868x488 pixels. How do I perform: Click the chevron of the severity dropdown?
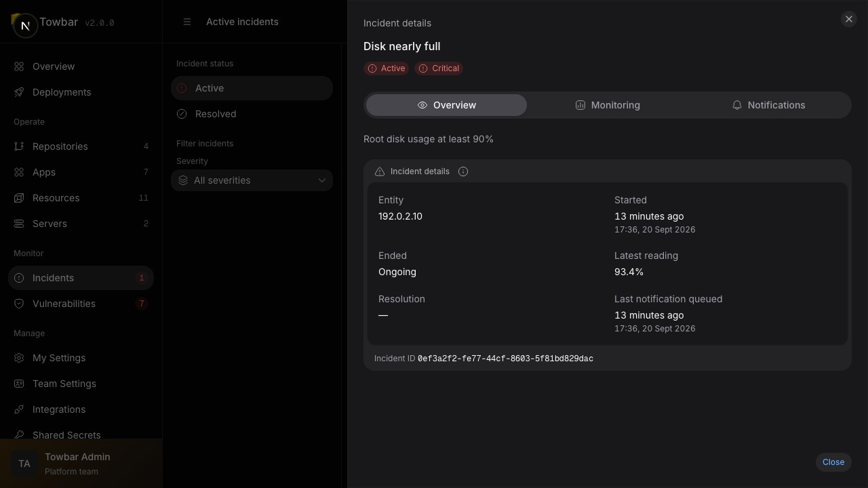point(322,180)
